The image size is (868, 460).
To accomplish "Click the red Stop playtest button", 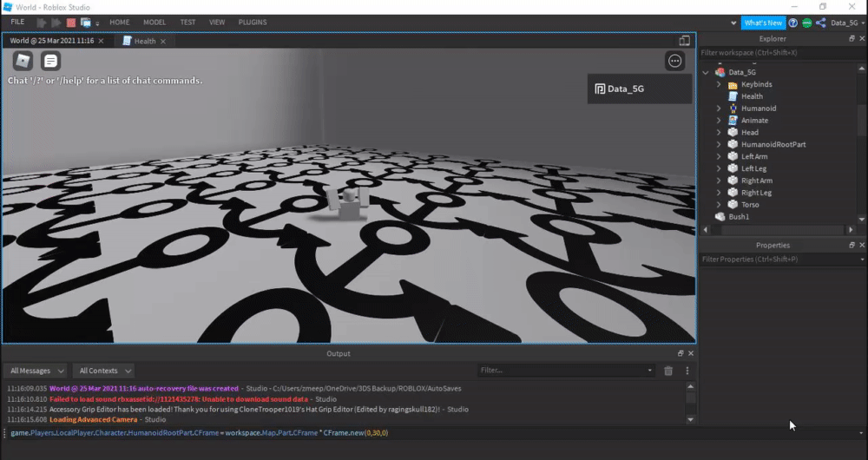I will [71, 23].
